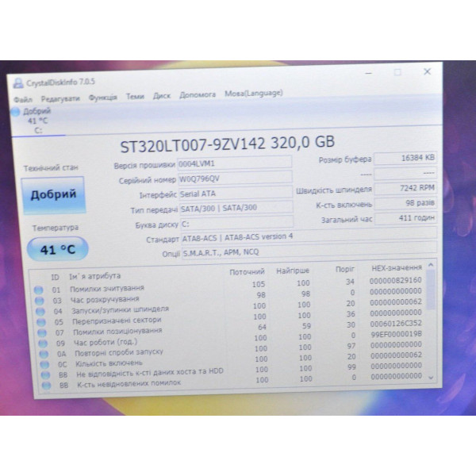Click hex value 99EF0000019B
The height and width of the screenshot is (476, 476).
click(396, 334)
